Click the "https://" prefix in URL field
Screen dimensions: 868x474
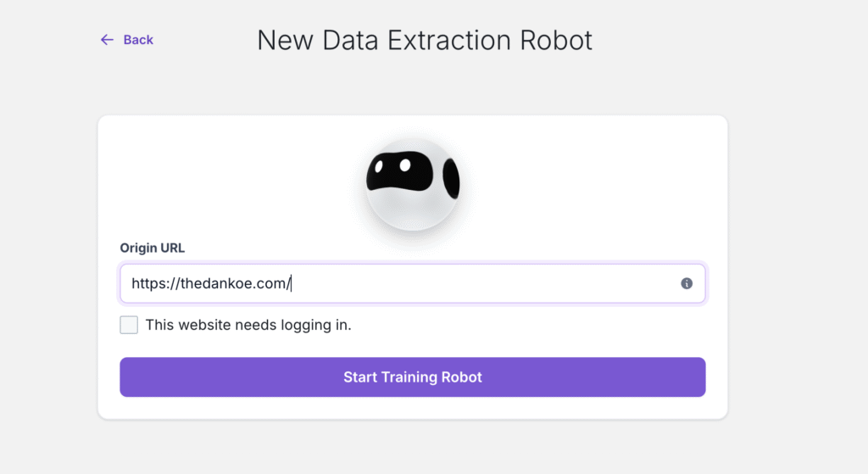pos(153,283)
